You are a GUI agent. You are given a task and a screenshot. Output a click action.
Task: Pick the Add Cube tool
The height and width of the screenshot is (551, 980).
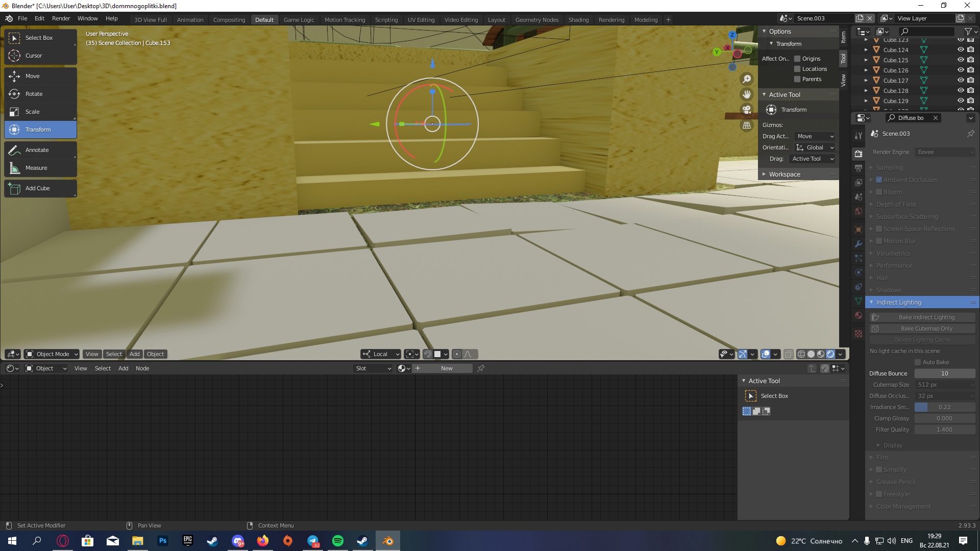pyautogui.click(x=37, y=188)
